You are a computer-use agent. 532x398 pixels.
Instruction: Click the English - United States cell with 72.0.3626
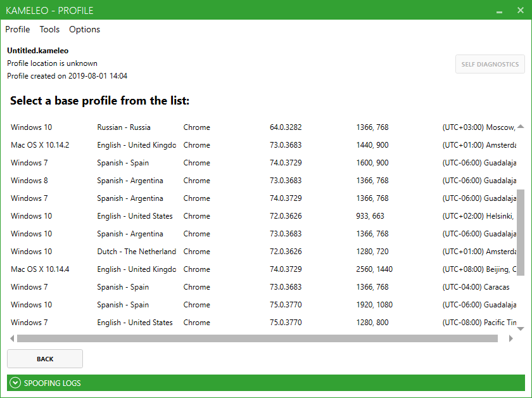135,216
